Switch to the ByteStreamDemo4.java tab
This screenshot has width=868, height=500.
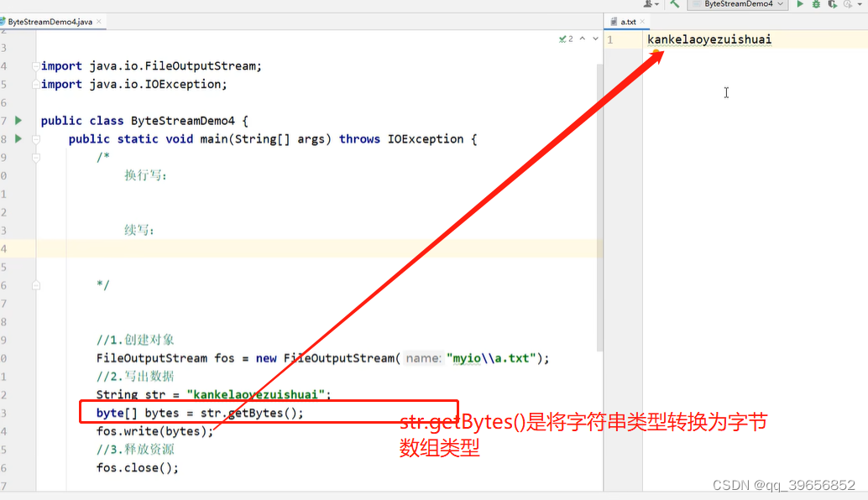[x=50, y=23]
